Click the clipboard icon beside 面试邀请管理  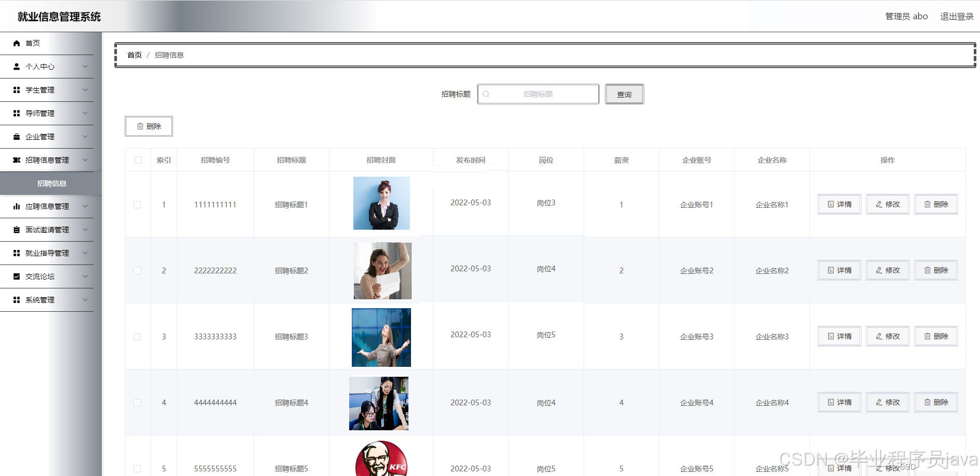(x=17, y=230)
